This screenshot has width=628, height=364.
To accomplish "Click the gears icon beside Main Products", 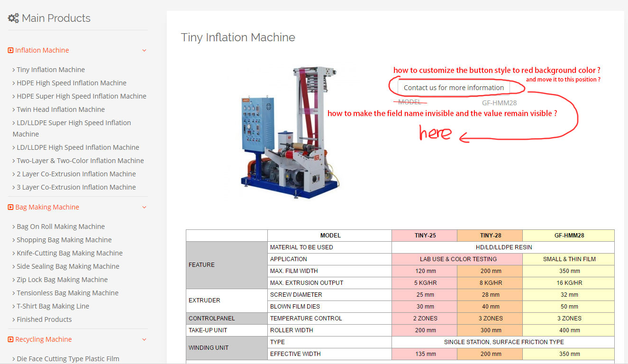I will click(13, 18).
